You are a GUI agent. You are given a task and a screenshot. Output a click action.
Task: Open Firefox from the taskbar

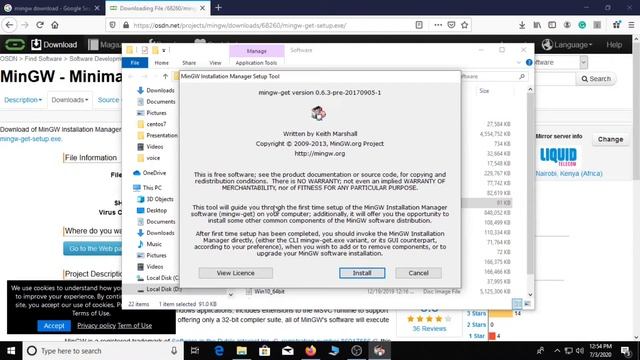[x=311, y=351]
